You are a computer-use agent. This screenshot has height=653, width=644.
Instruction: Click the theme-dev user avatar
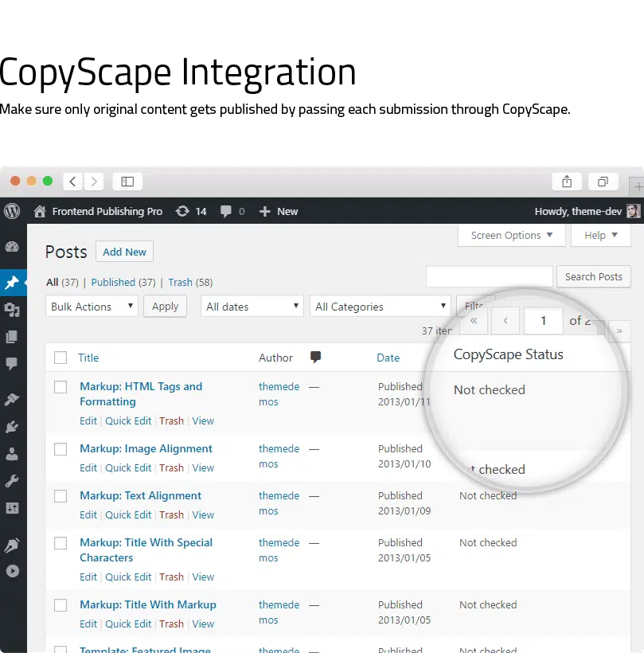(x=633, y=211)
